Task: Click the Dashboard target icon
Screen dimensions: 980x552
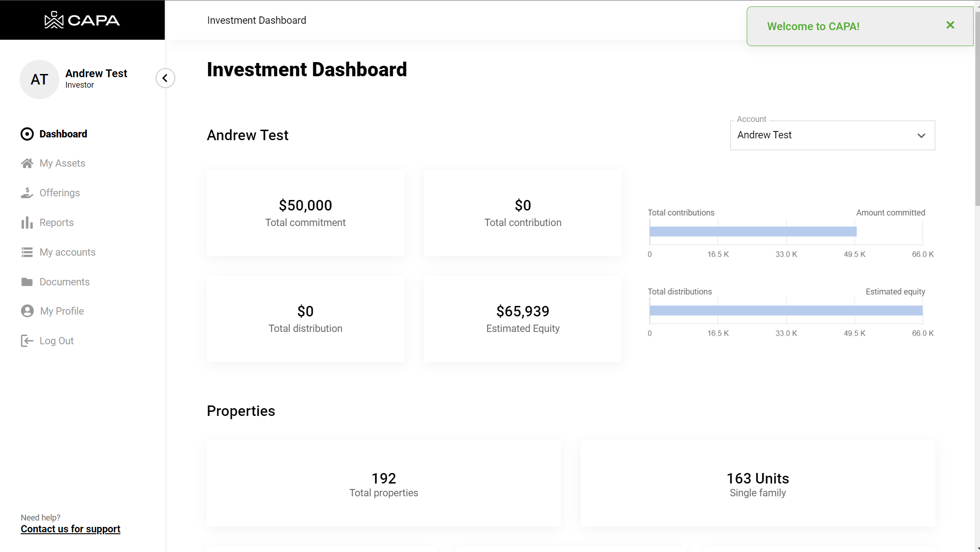Action: [x=27, y=134]
